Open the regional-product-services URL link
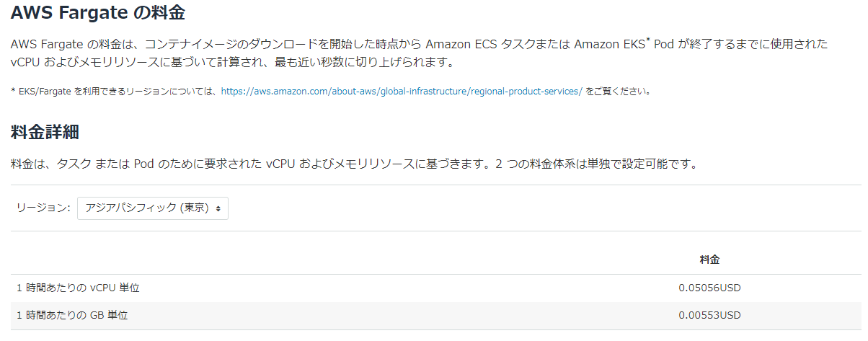The height and width of the screenshot is (341, 868). click(x=402, y=92)
